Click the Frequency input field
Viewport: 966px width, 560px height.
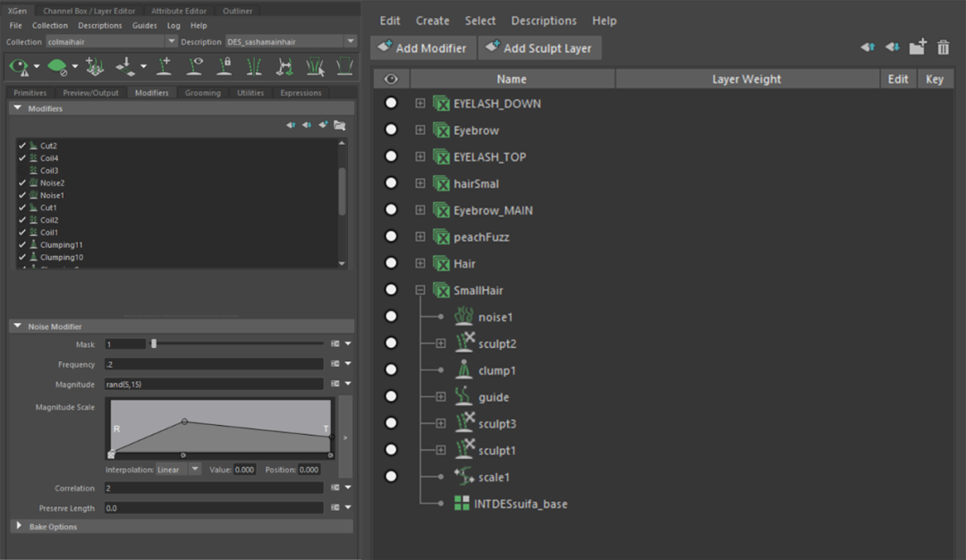click(x=214, y=364)
